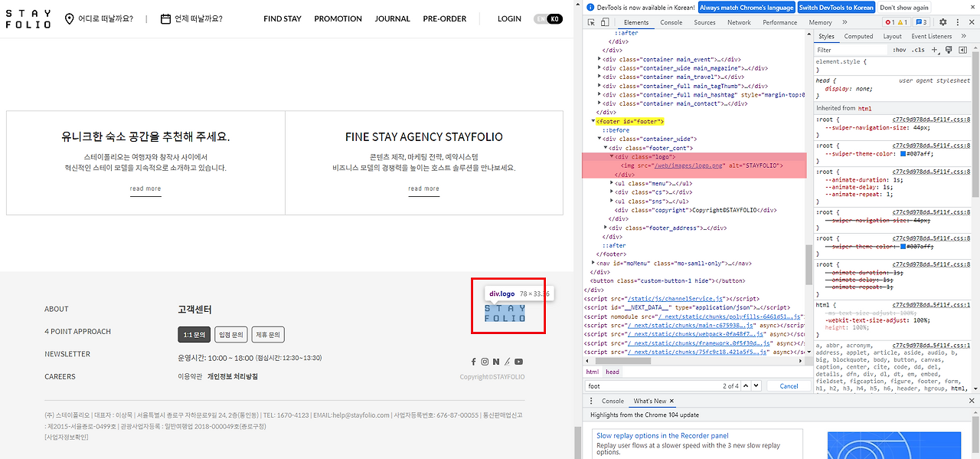Open FIND STAY in site navigation
The width and height of the screenshot is (980, 459).
pyautogui.click(x=283, y=18)
